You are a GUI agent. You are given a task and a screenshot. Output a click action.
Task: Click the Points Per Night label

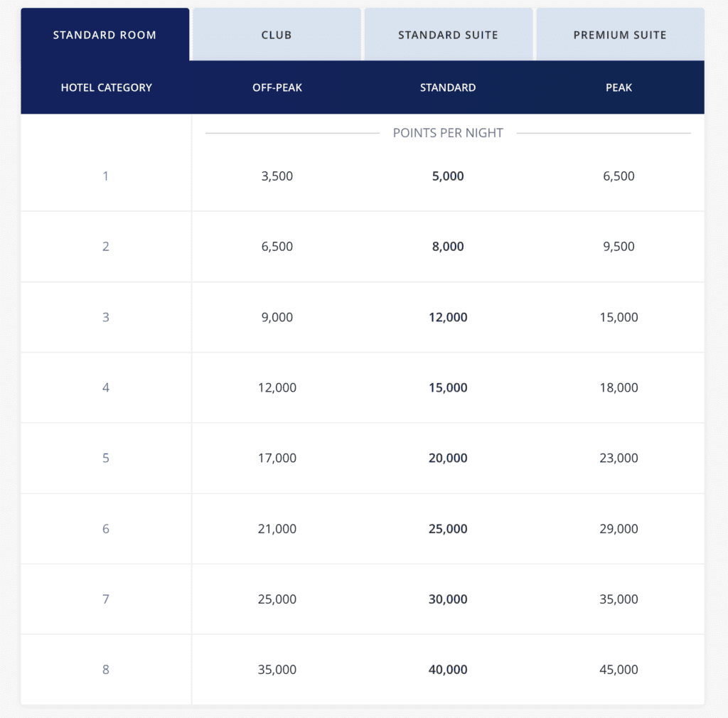tap(448, 133)
